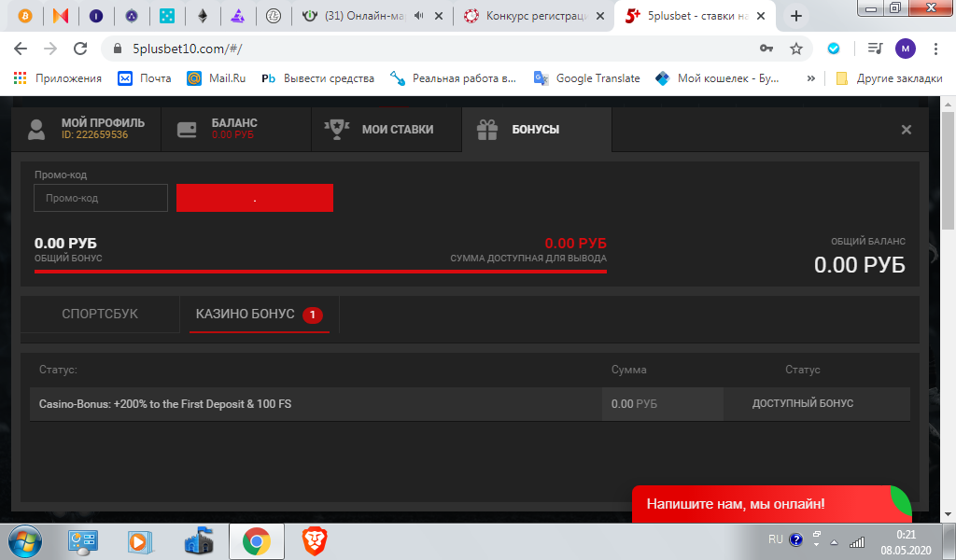The image size is (956, 560).
Task: Show hidden system tray icons
Action: coord(834,542)
